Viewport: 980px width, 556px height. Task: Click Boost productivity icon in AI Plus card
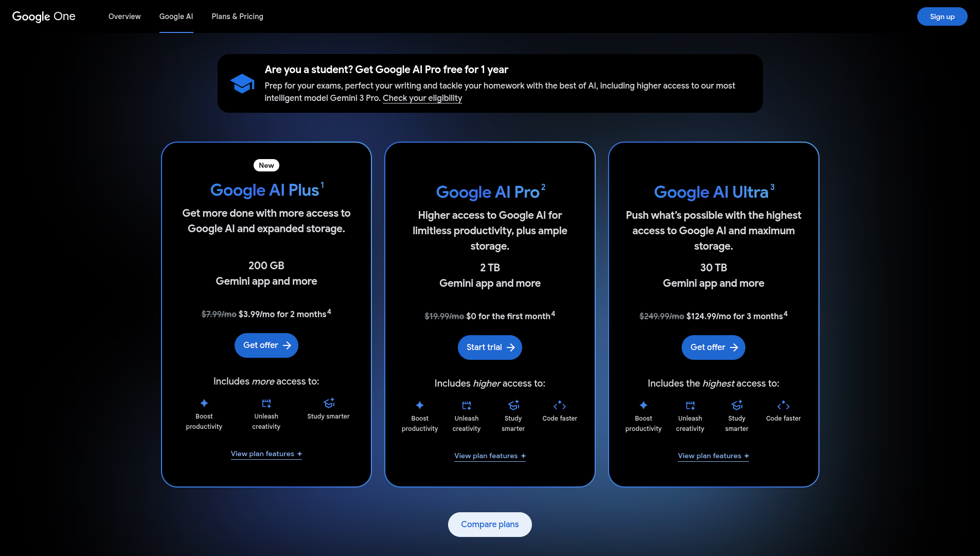tap(204, 403)
